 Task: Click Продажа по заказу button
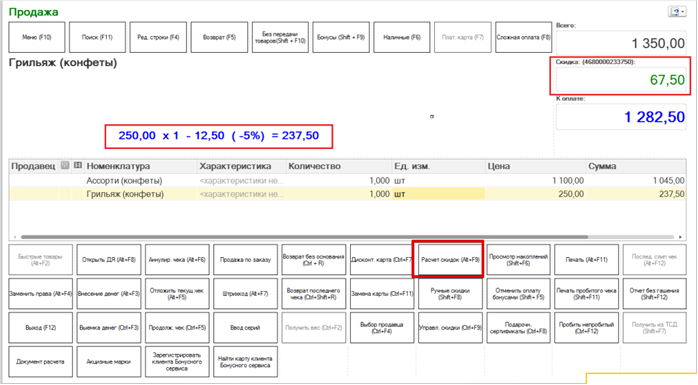(x=245, y=259)
